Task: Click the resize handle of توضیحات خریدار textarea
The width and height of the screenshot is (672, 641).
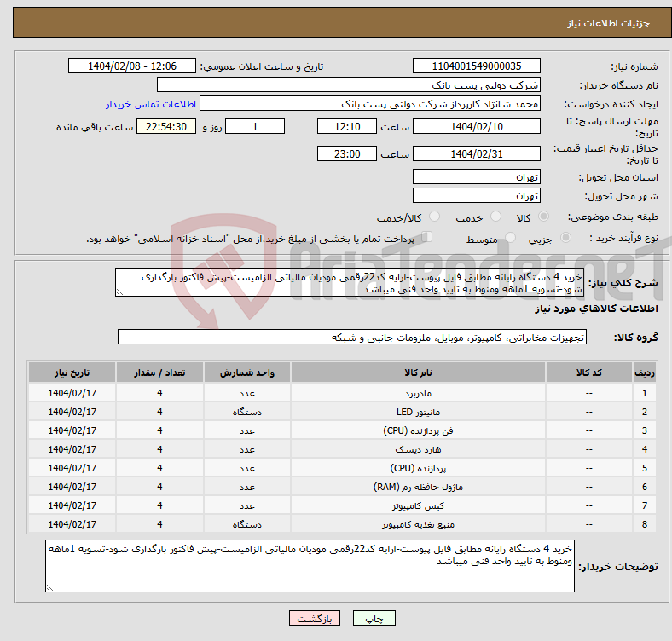Action: pyautogui.click(x=49, y=588)
